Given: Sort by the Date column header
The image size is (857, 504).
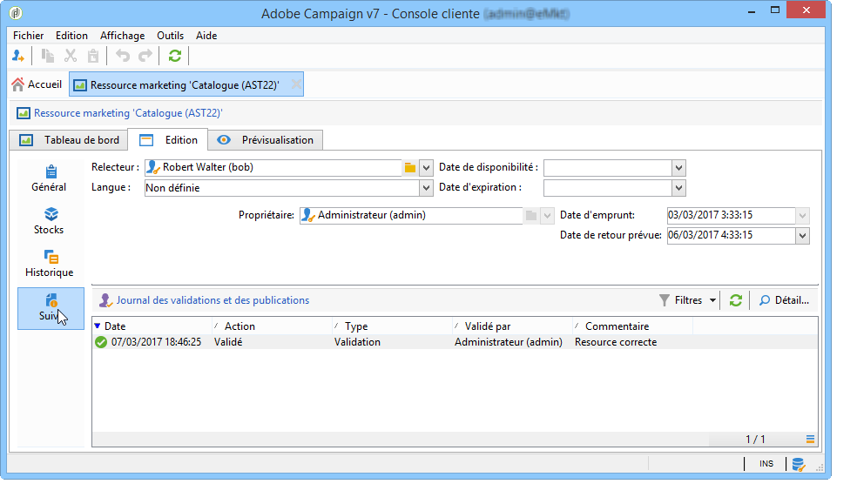Looking at the screenshot, I should pyautogui.click(x=152, y=326).
